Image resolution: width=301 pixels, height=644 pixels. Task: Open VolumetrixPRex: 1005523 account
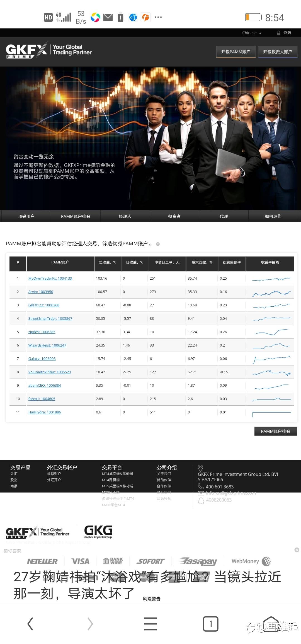click(50, 372)
